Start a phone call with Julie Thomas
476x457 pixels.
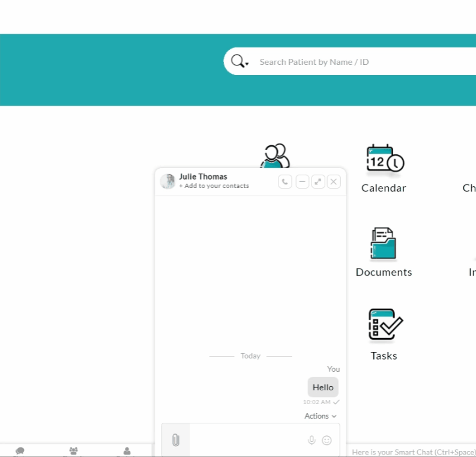[x=285, y=181]
